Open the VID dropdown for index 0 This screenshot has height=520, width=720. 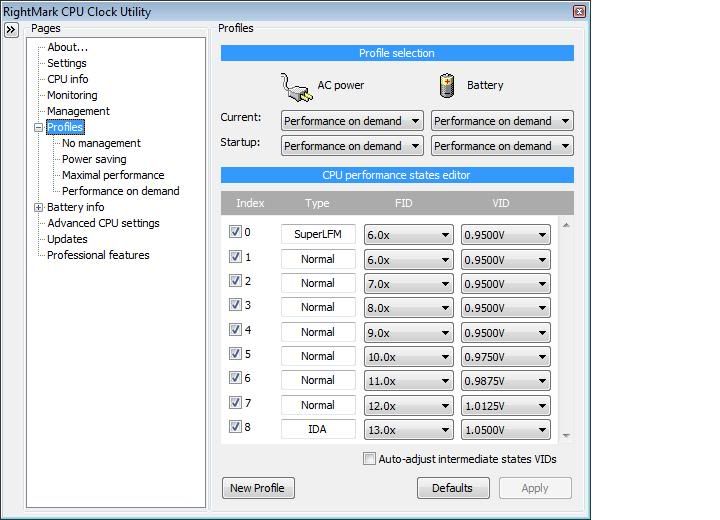pyautogui.click(x=506, y=235)
